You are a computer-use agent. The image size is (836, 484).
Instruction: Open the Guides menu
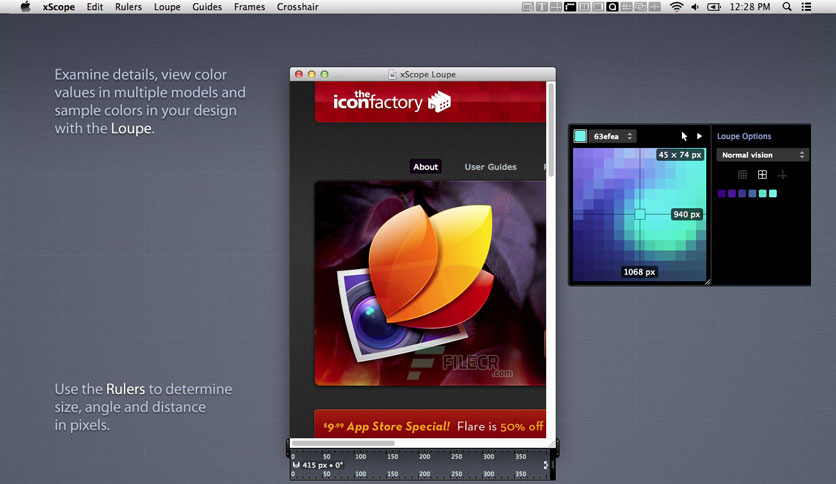(x=207, y=7)
